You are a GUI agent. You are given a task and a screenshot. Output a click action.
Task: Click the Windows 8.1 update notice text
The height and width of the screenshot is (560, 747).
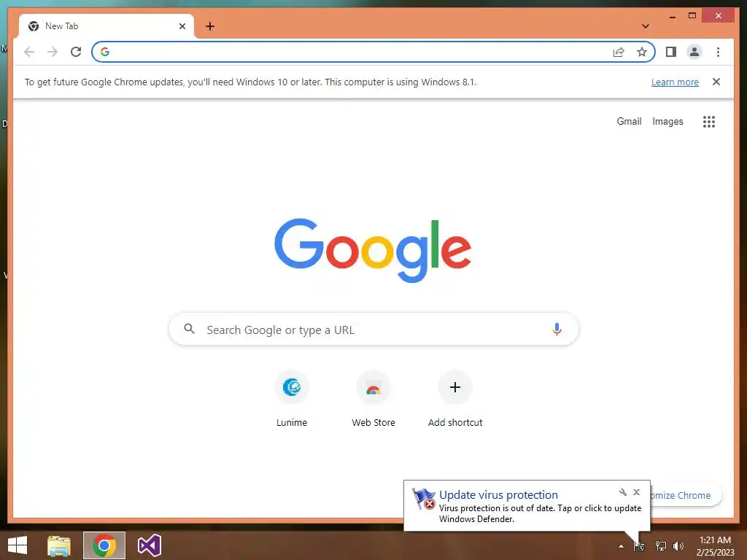tap(251, 82)
